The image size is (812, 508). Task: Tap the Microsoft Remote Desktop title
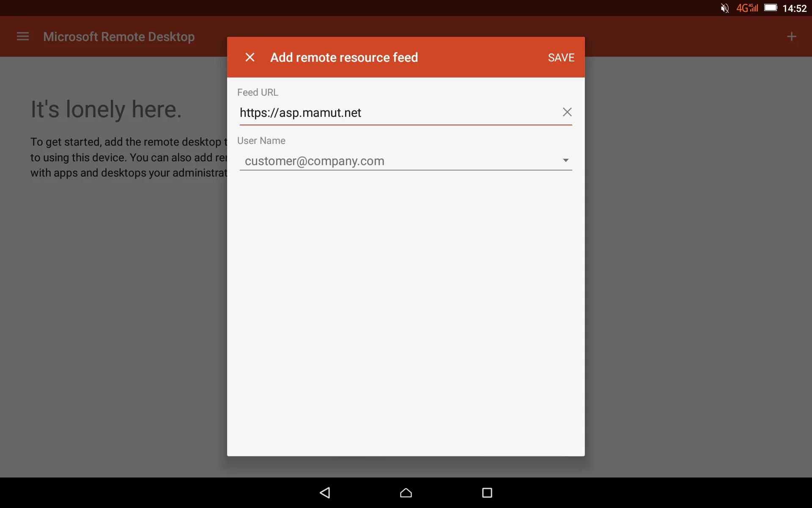click(x=119, y=37)
